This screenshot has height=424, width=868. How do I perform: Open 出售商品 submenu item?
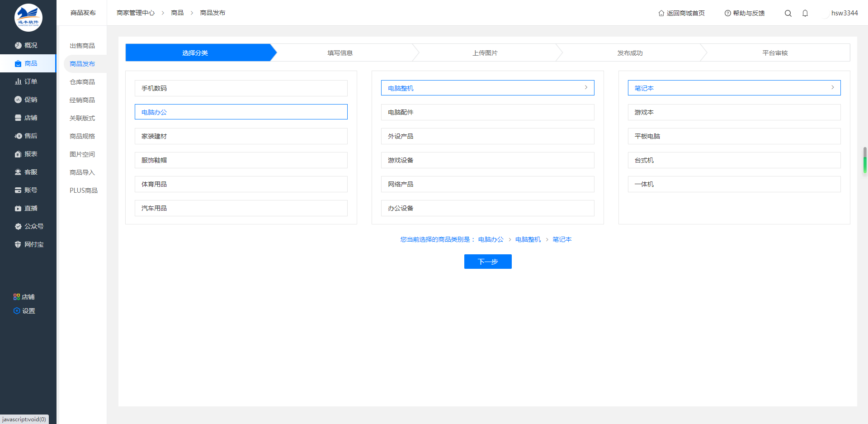click(x=82, y=46)
